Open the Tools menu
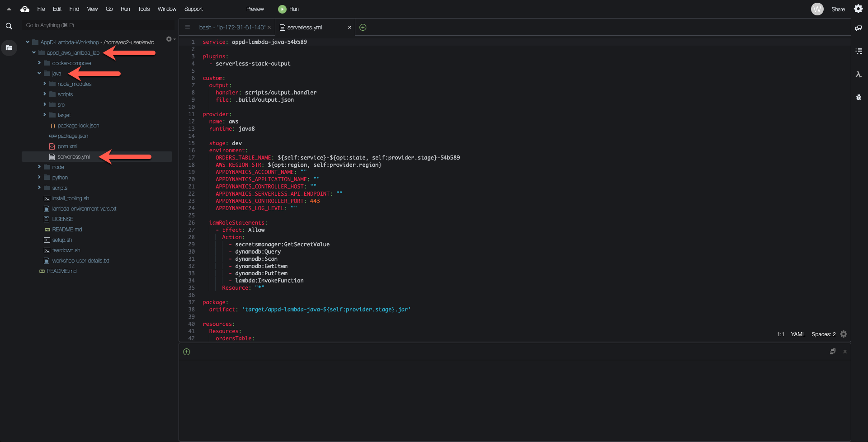Image resolution: width=868 pixels, height=442 pixels. [143, 9]
